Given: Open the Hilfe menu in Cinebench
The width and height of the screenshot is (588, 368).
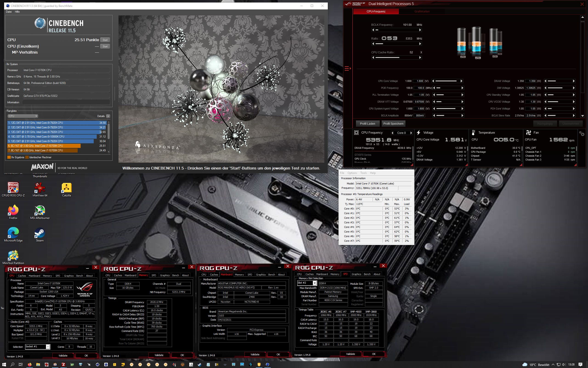Looking at the screenshot, I should click(17, 12).
